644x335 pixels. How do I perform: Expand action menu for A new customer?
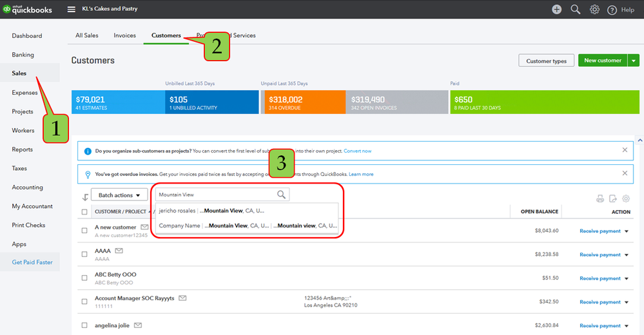[x=627, y=231]
